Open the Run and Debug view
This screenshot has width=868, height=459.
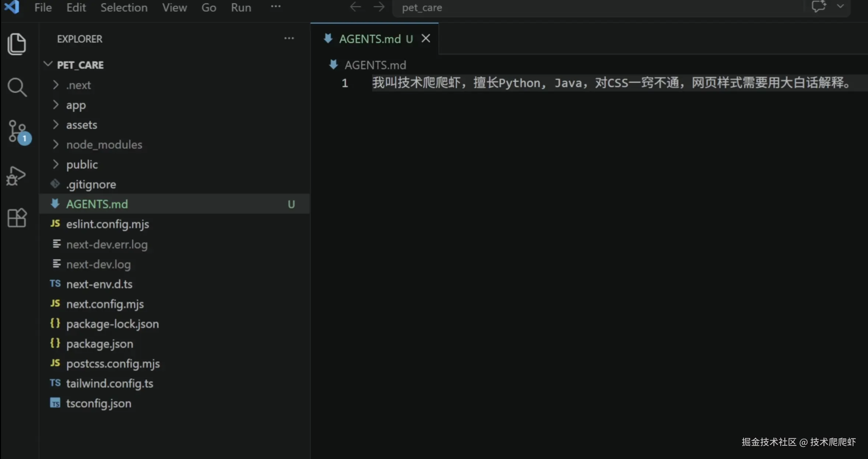click(16, 176)
